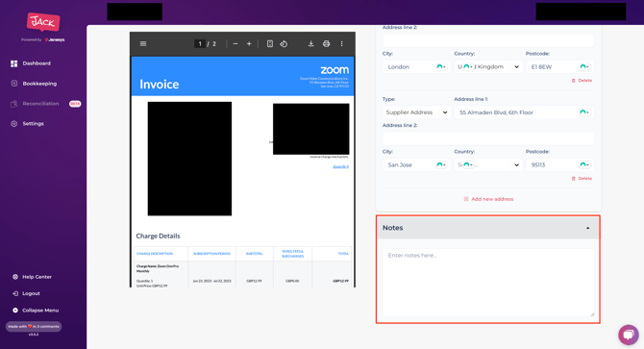Zoom out the PDF with minus icon
The height and width of the screenshot is (349, 644).
(235, 44)
